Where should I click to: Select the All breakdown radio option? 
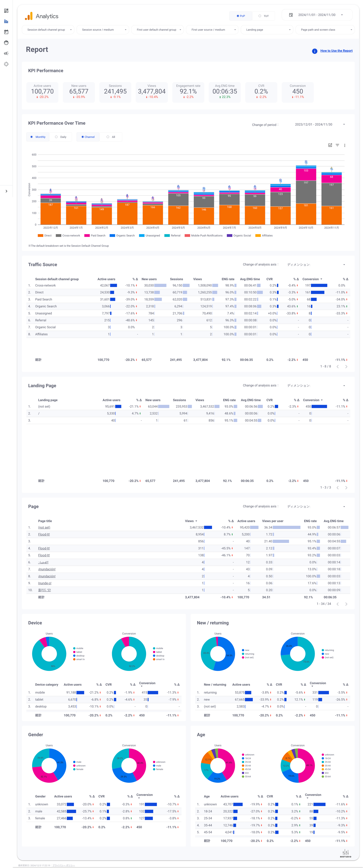click(x=108, y=137)
